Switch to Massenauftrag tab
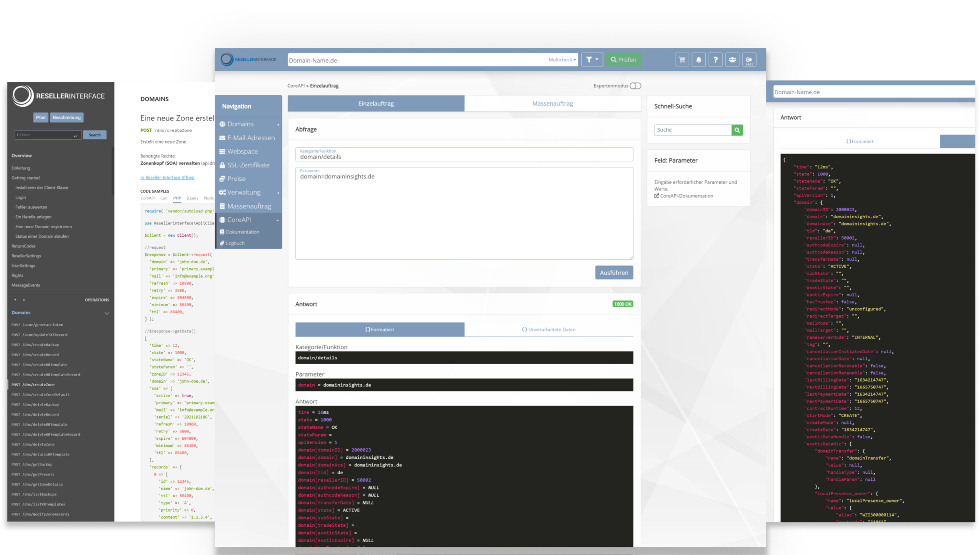Image resolution: width=980 pixels, height=555 pixels. pos(553,103)
